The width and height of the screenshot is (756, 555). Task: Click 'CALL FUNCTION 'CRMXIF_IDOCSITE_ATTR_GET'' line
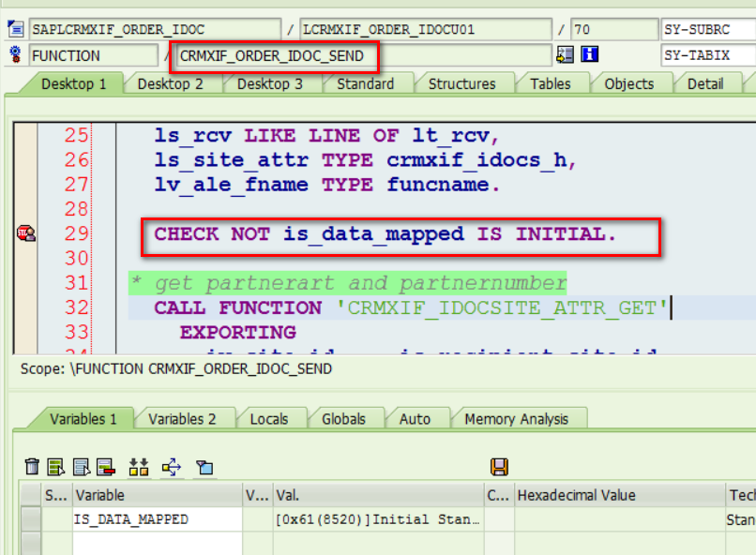(411, 307)
